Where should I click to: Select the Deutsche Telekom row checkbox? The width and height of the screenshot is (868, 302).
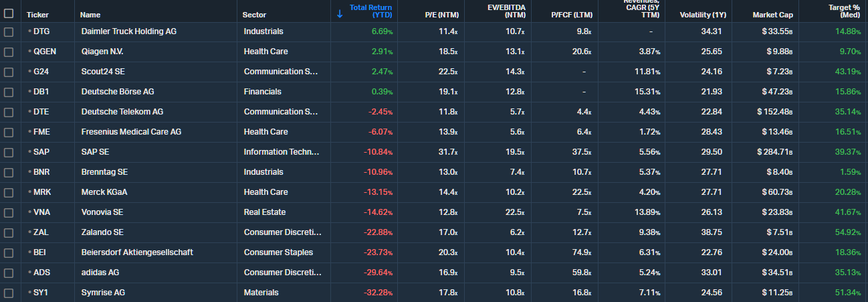[x=9, y=112]
